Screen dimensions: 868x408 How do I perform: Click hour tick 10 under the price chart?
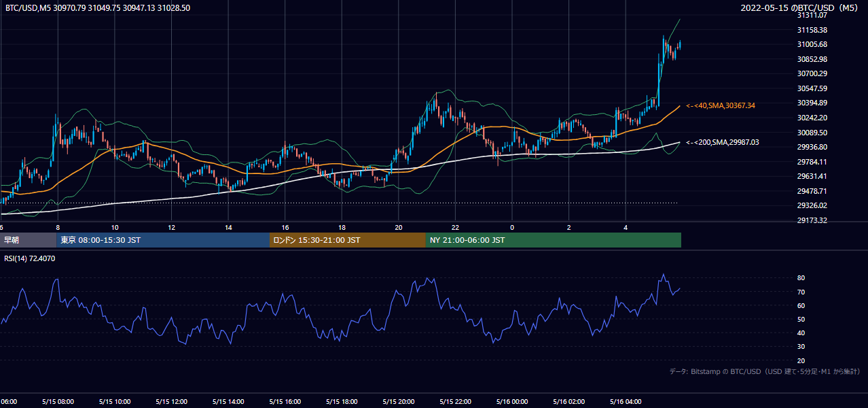click(115, 227)
